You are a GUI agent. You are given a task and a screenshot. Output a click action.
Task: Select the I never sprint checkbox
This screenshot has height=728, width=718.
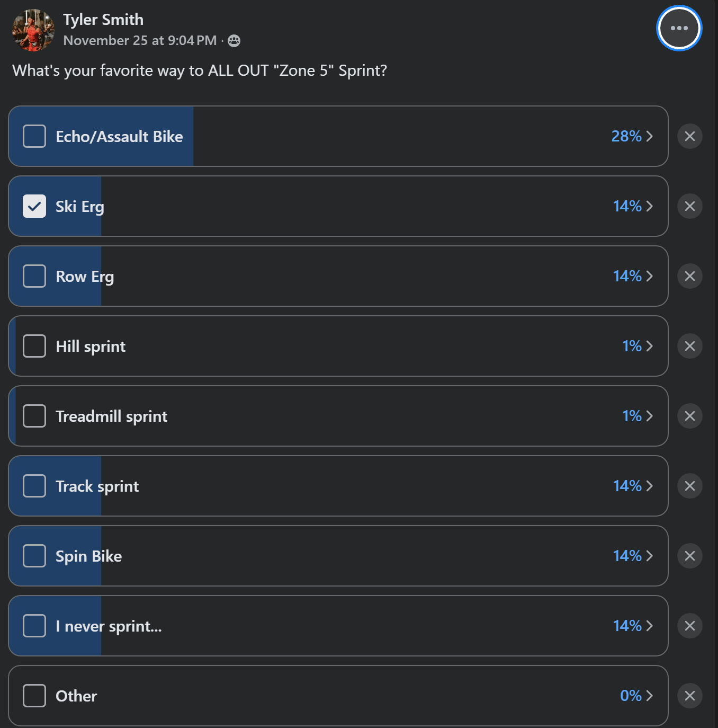(34, 626)
